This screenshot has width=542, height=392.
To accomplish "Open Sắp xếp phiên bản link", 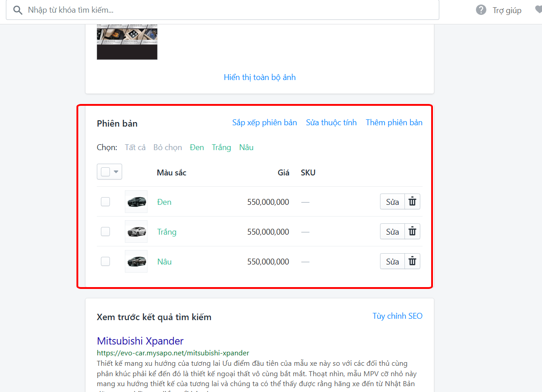I will click(264, 123).
